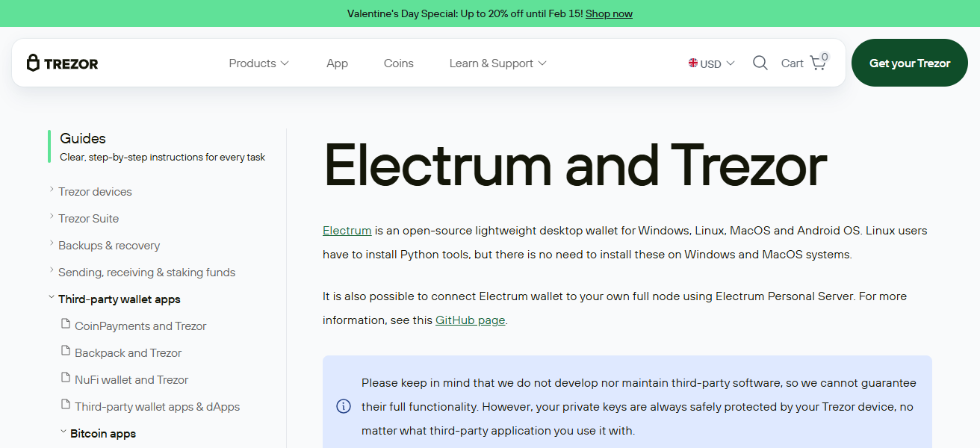
Task: Collapse the Third-party wallet apps section
Action: tap(52, 298)
